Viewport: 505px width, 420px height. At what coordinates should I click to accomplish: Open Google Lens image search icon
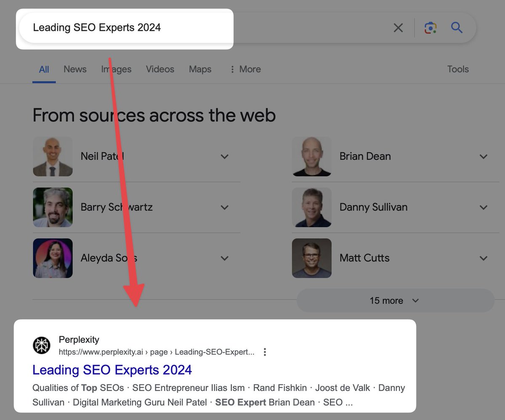click(430, 28)
